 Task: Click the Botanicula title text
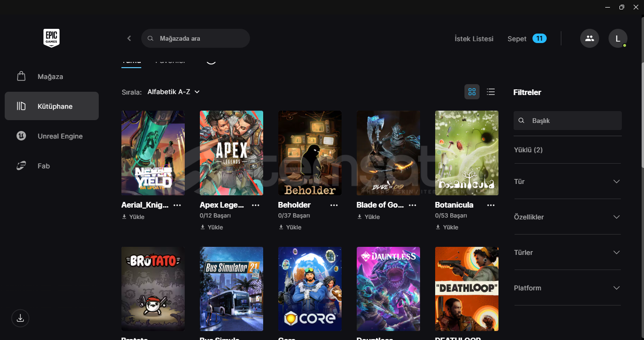[x=454, y=205]
